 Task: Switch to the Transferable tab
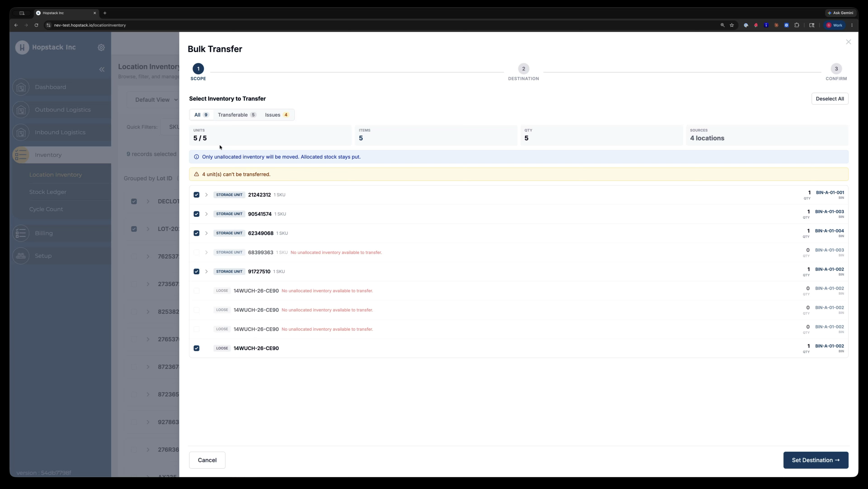(x=237, y=115)
